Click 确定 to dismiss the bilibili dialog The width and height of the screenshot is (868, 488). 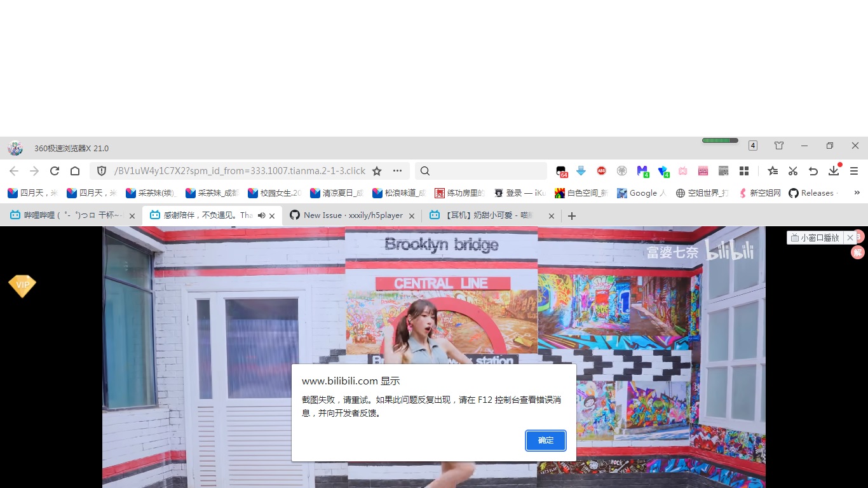point(545,440)
